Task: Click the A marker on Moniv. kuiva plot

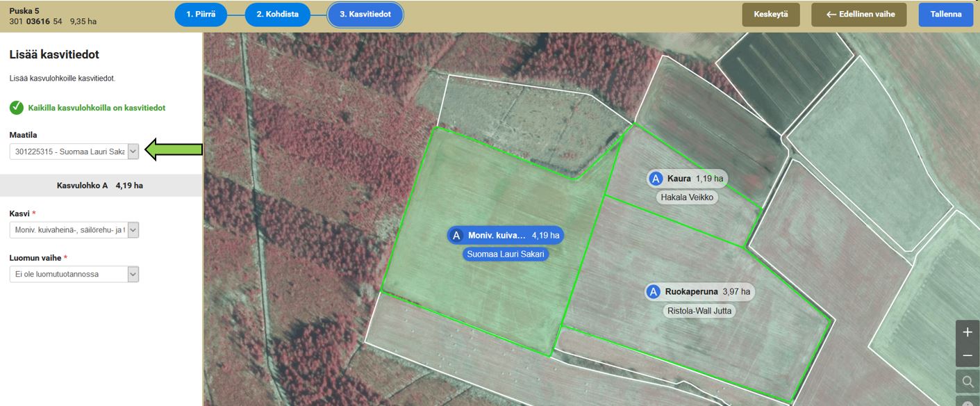Action: pyautogui.click(x=456, y=236)
